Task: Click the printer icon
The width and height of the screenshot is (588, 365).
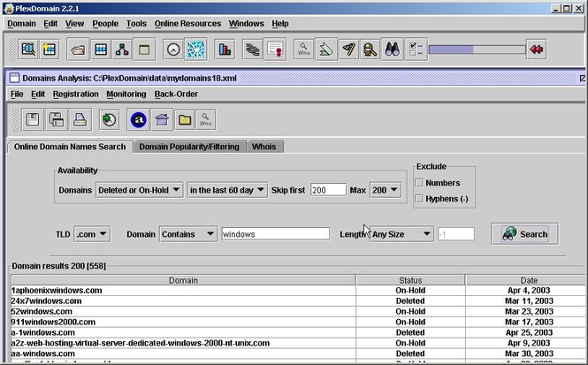Action: click(x=80, y=120)
